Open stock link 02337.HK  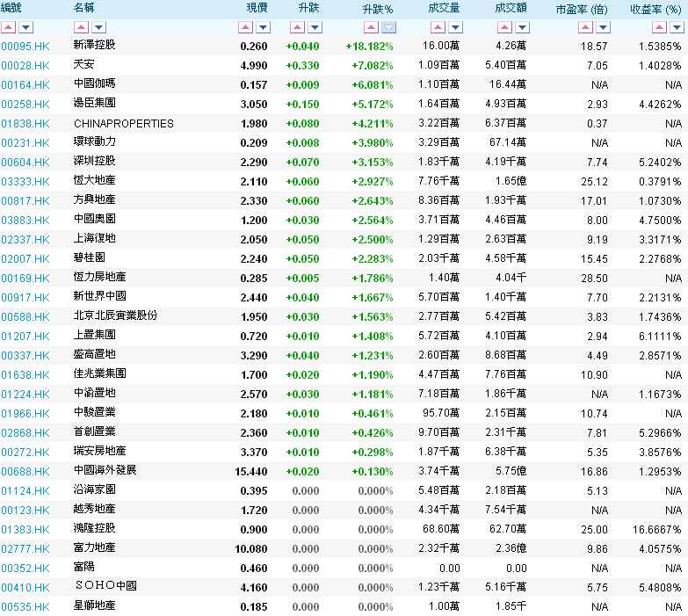coord(25,240)
